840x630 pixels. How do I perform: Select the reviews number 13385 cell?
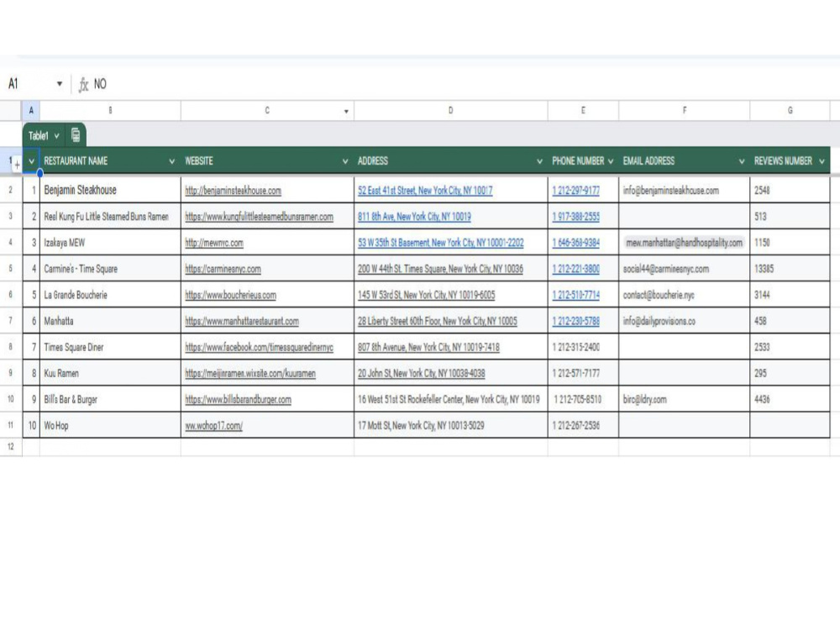(790, 269)
